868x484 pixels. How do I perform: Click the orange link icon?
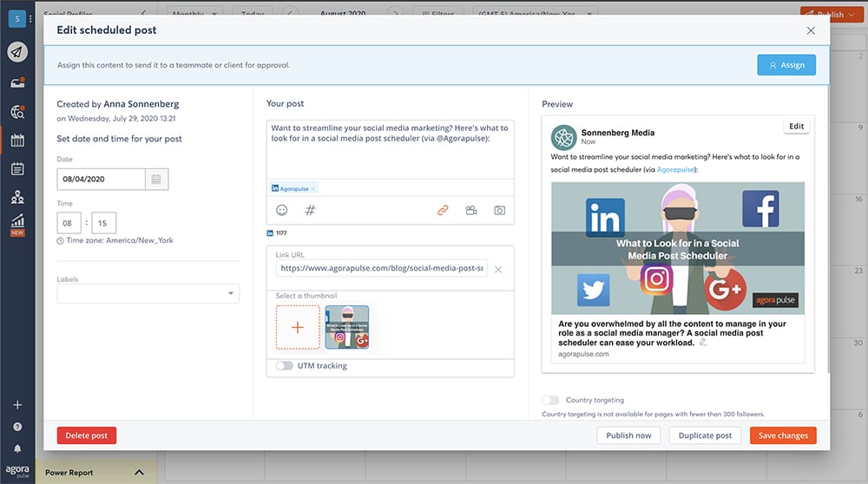[x=443, y=210]
